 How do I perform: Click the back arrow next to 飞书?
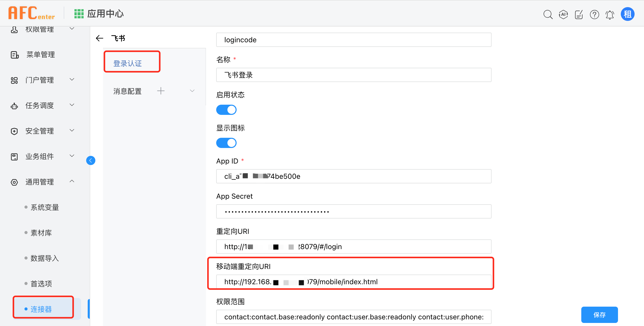(x=99, y=38)
